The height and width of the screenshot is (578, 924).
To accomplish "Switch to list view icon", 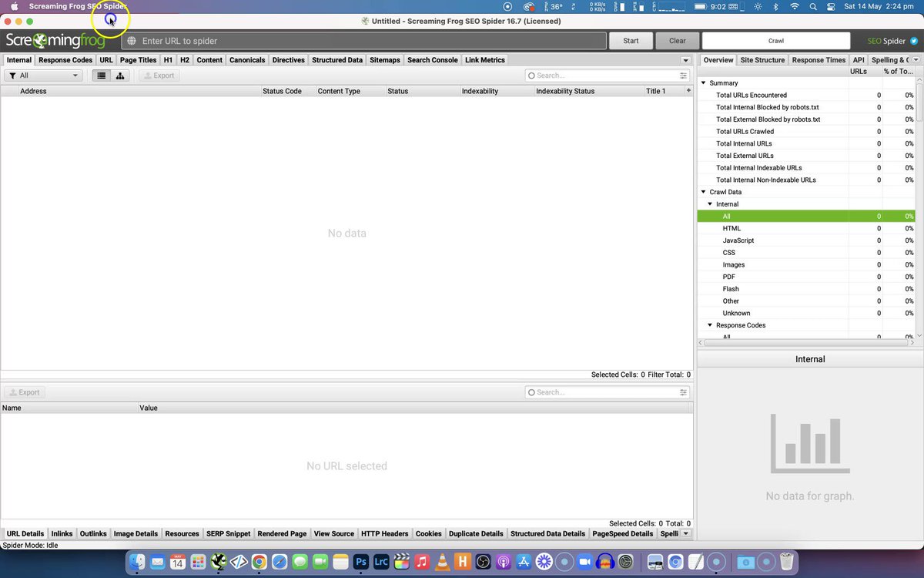I will click(x=102, y=76).
